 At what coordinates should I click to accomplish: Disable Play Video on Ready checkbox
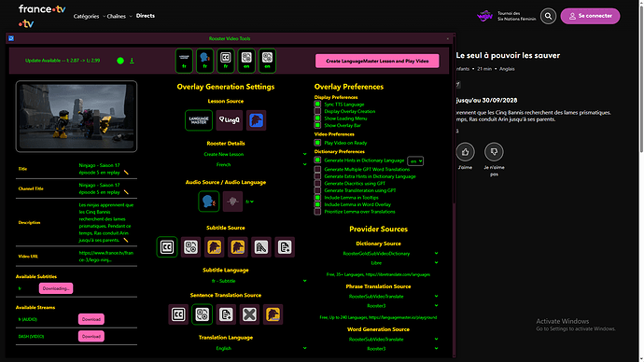coord(317,143)
